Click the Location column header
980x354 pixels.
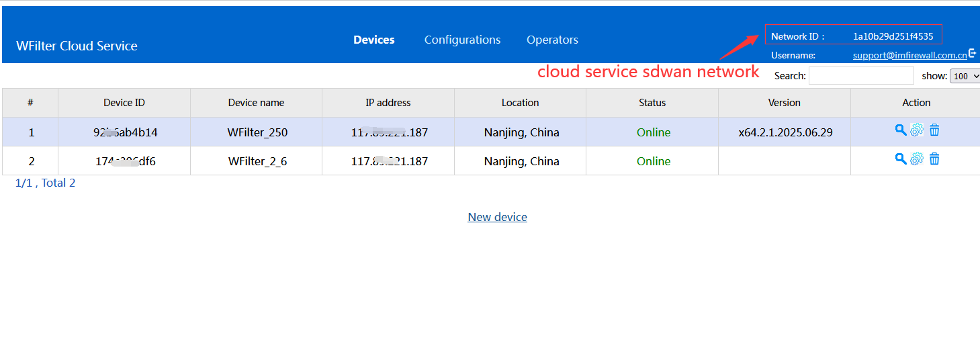click(x=521, y=103)
